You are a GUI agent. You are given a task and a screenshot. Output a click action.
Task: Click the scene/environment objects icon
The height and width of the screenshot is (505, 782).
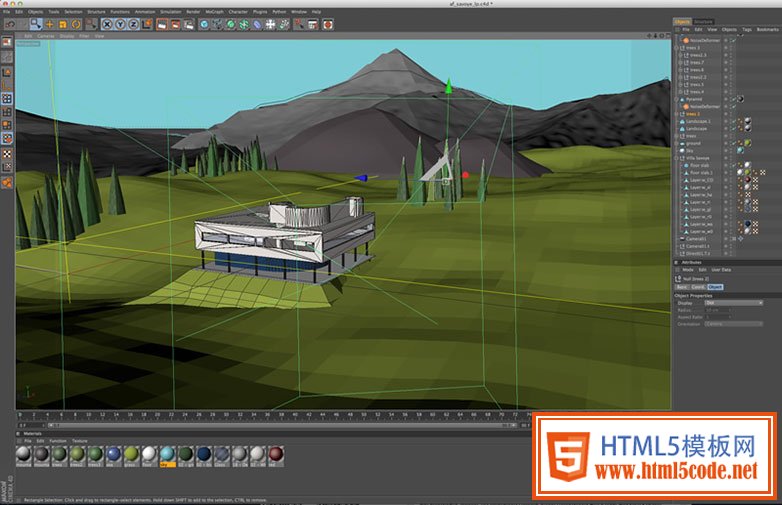(x=270, y=24)
